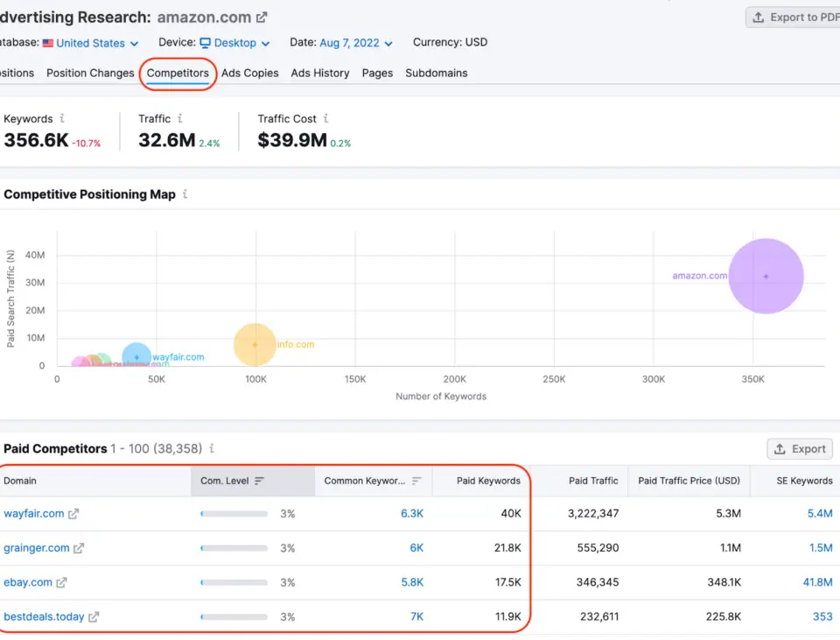Viewport: 840px width, 640px height.
Task: Click 41.8M SE keywords for ebay.com
Action: tap(817, 582)
